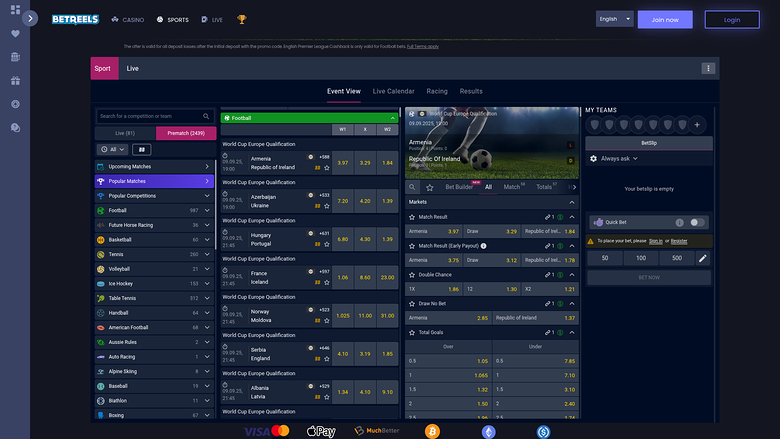Image resolution: width=780 pixels, height=439 pixels.
Task: Toggle the Quick Bet switch
Action: click(x=697, y=222)
